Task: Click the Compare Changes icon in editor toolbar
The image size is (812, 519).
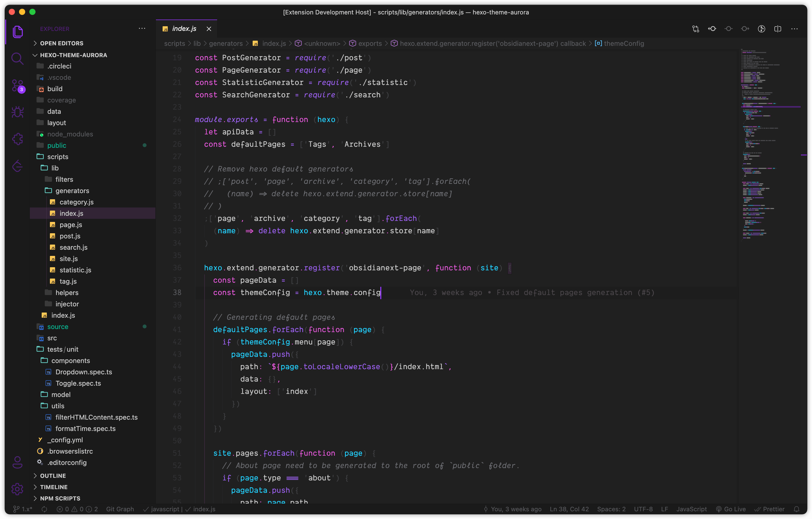Action: pos(696,29)
